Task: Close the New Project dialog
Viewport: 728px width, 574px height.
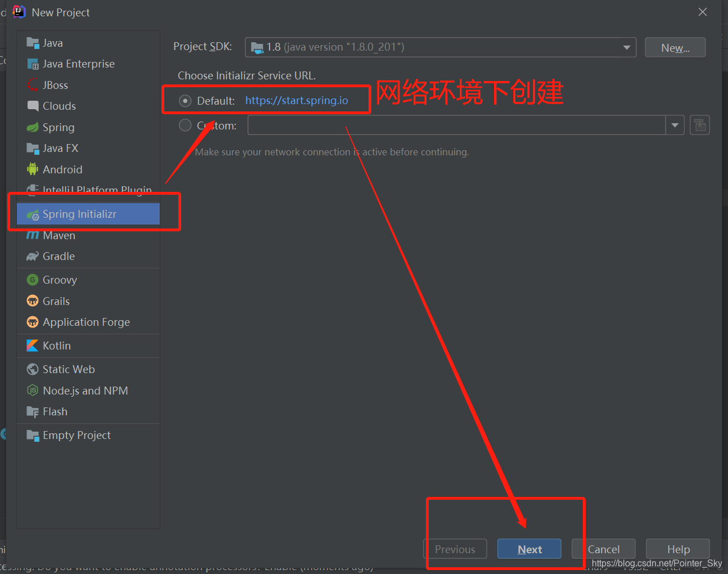Action: tap(703, 12)
